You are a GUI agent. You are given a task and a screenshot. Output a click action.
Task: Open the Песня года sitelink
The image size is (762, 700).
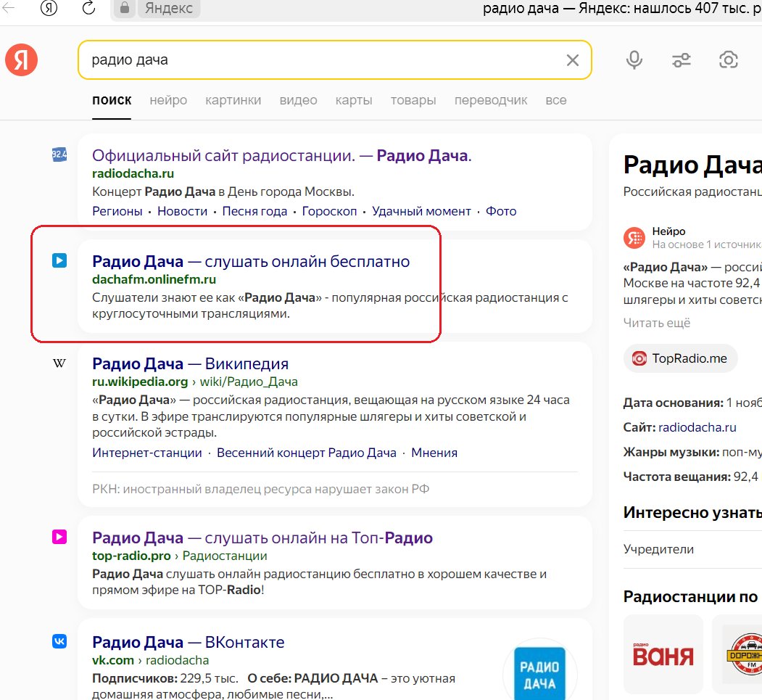[x=254, y=212]
